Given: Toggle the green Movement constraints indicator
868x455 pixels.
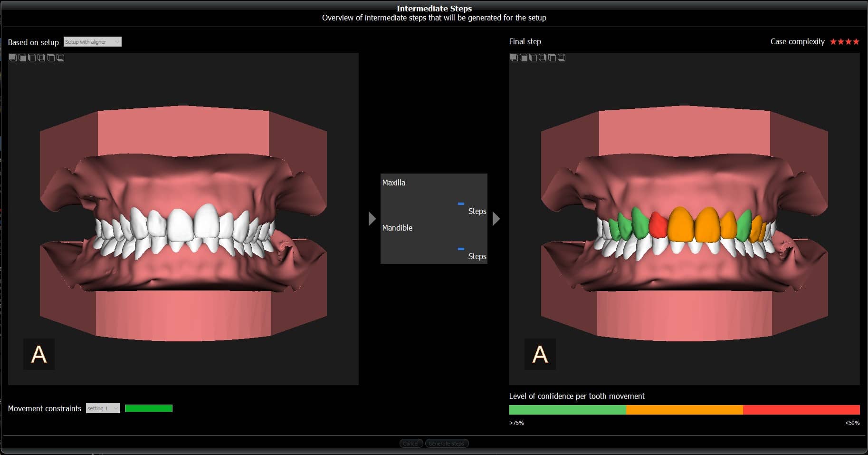Looking at the screenshot, I should tap(148, 408).
